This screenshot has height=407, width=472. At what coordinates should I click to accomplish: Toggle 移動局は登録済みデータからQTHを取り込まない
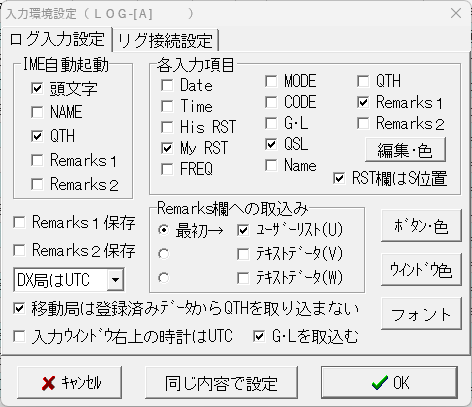(19, 308)
